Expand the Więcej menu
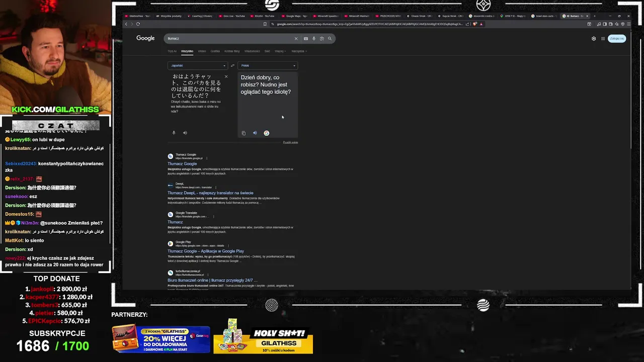644x362 pixels. [x=280, y=51]
